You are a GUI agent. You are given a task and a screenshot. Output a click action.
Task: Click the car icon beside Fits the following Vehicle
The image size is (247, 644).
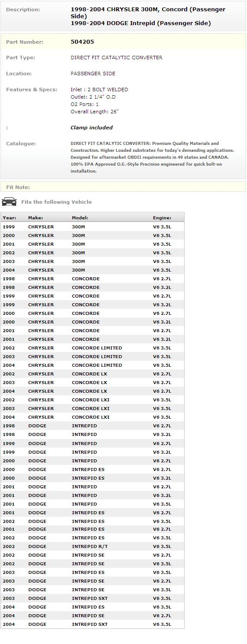9,202
